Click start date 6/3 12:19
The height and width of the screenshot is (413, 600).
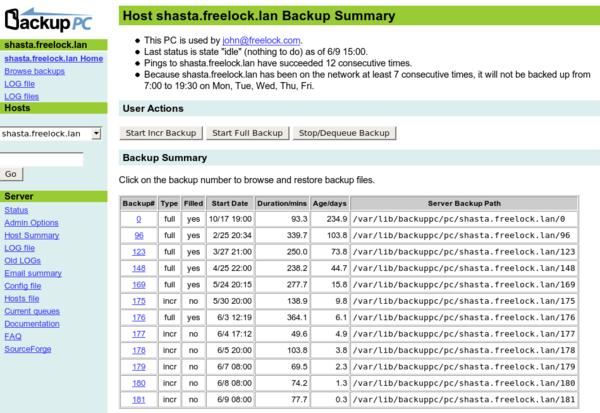coord(235,318)
